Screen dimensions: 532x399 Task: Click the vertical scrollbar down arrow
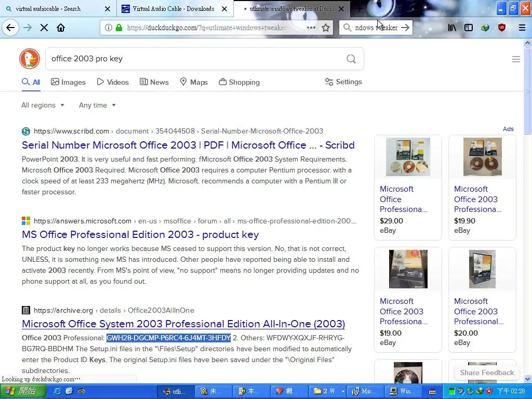[x=527, y=379]
